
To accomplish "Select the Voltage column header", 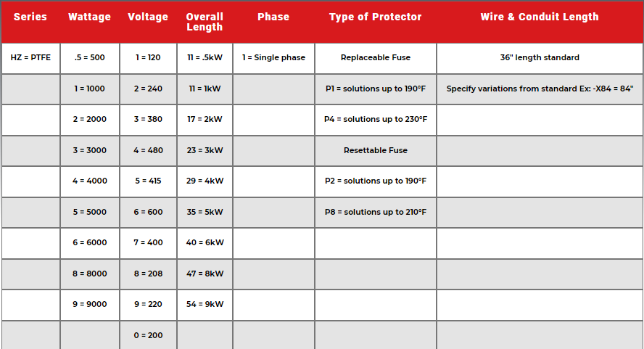I will [148, 17].
